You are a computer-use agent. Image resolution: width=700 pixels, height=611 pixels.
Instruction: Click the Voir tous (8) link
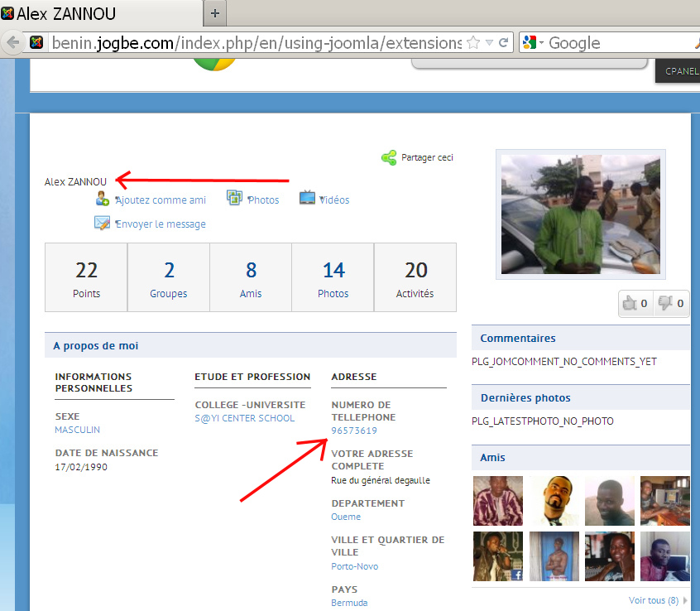coord(653,600)
